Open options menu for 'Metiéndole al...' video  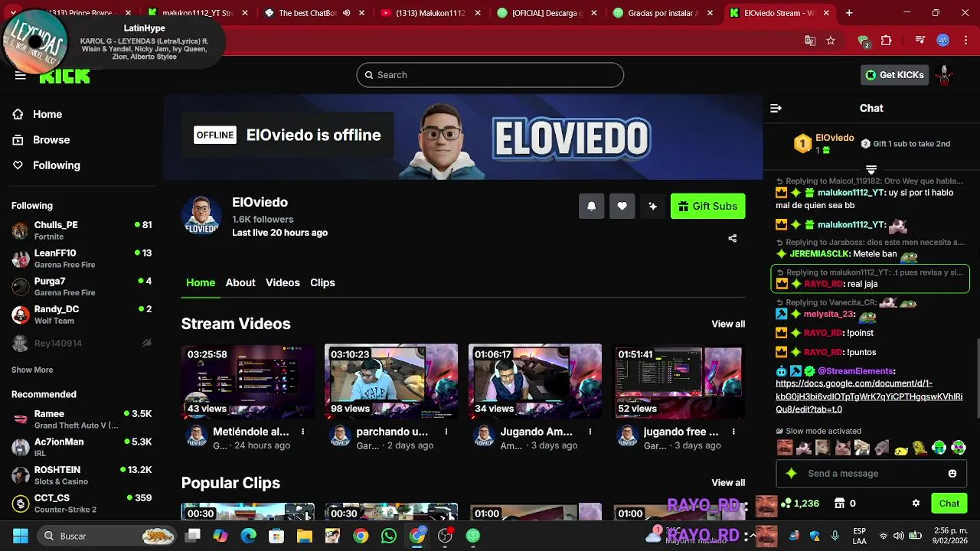303,432
